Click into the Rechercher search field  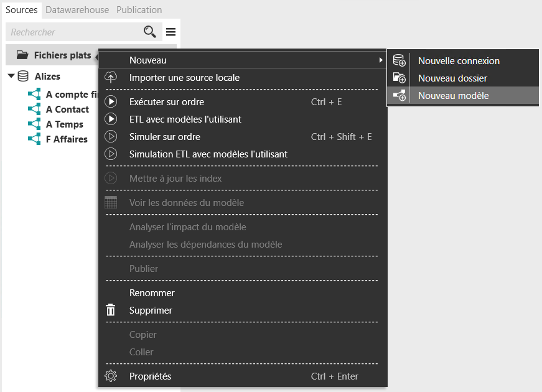pos(72,32)
